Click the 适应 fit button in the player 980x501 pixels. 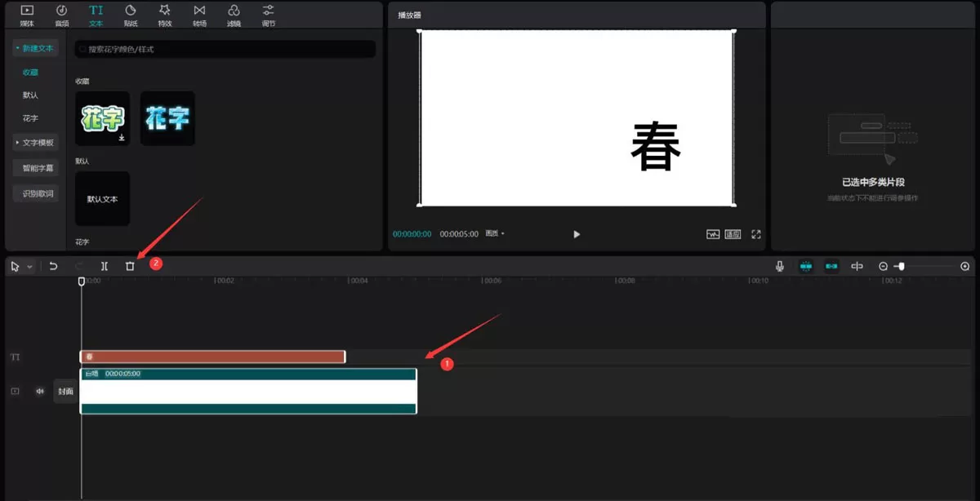733,234
